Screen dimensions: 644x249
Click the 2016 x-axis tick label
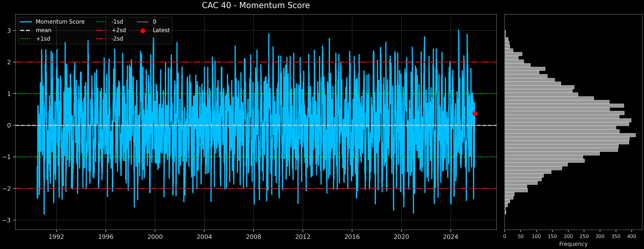[x=352, y=237]
